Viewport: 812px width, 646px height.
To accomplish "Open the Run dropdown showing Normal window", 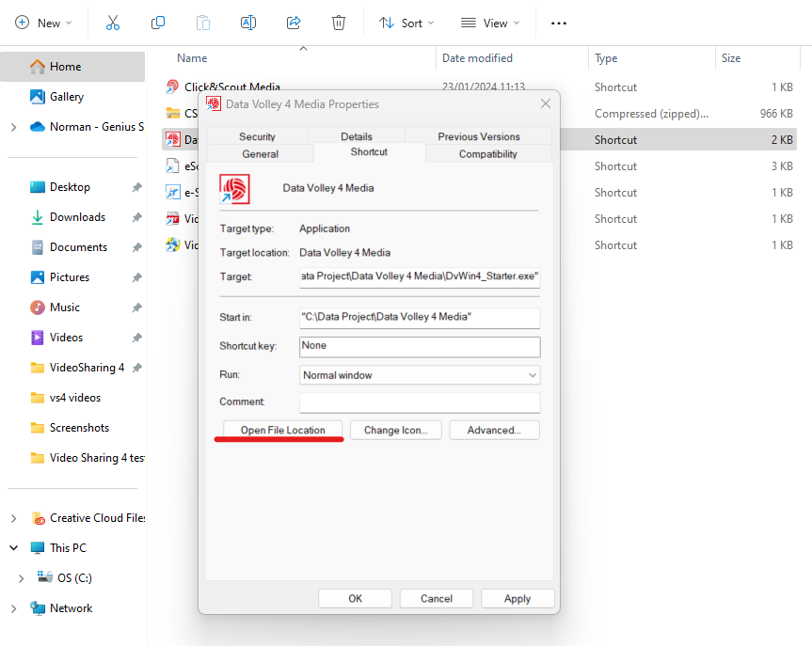I will pos(420,375).
